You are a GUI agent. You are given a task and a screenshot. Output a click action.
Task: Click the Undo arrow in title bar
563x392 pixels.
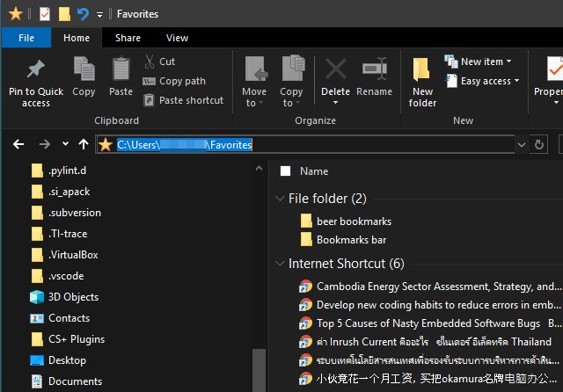click(x=83, y=14)
